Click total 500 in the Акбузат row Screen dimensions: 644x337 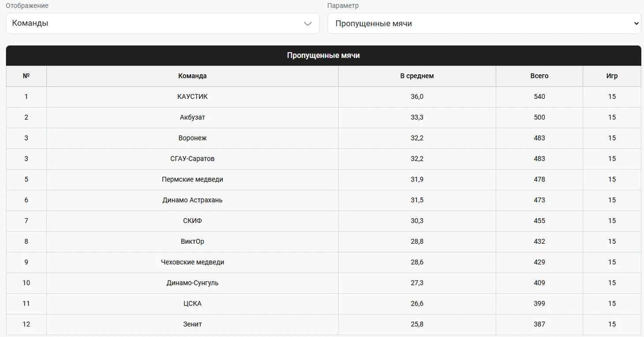539,117
